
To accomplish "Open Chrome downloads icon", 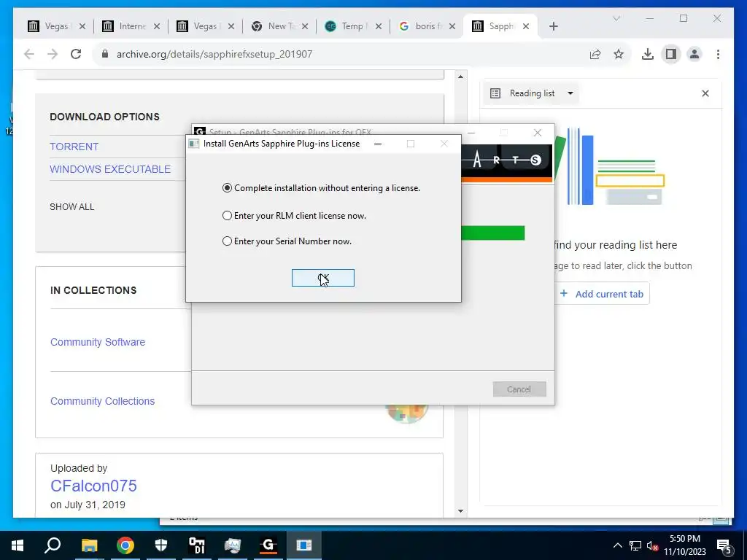I will click(648, 54).
